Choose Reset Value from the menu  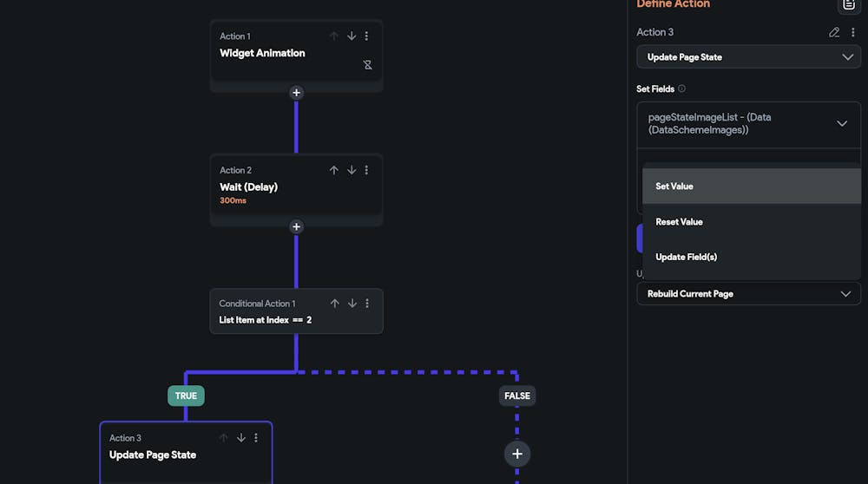(679, 222)
